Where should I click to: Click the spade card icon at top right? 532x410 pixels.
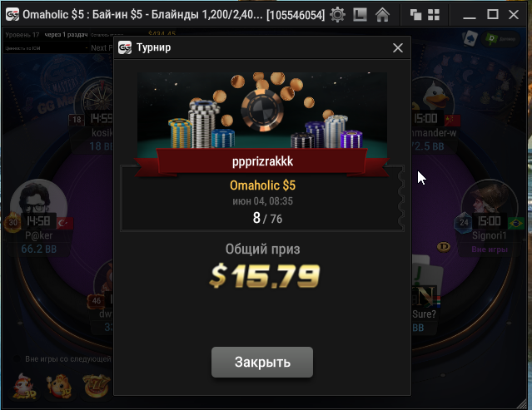470,38
